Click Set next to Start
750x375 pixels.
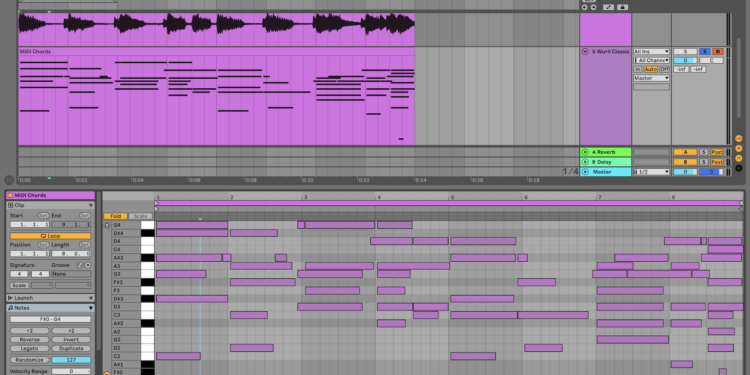[x=43, y=216]
